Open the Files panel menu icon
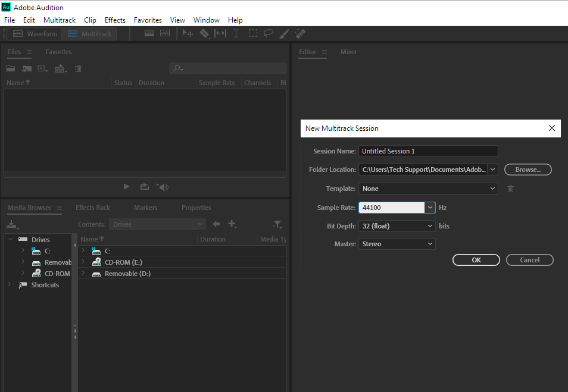The image size is (568, 392). [29, 52]
